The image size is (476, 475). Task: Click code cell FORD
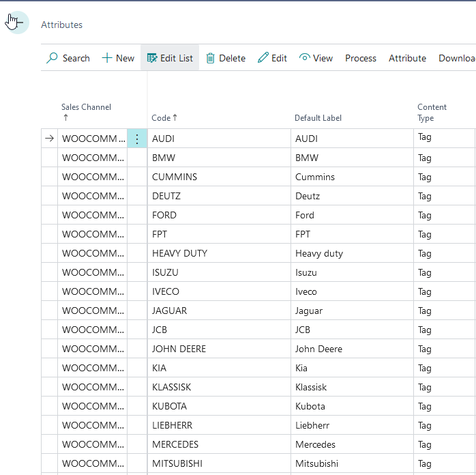point(219,215)
